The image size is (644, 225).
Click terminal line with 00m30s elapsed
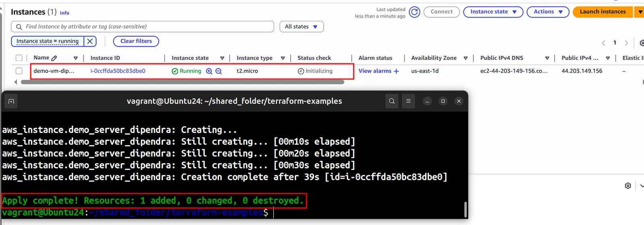tap(179, 165)
